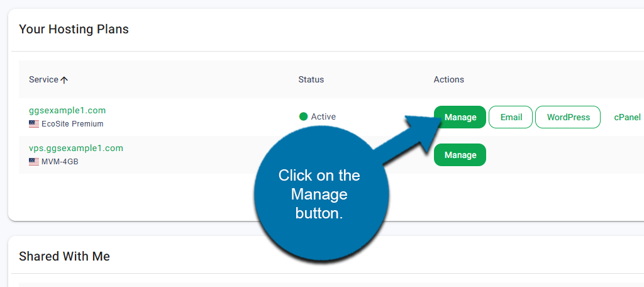Click the Active status text
The image size is (644, 287).
pyautogui.click(x=323, y=116)
